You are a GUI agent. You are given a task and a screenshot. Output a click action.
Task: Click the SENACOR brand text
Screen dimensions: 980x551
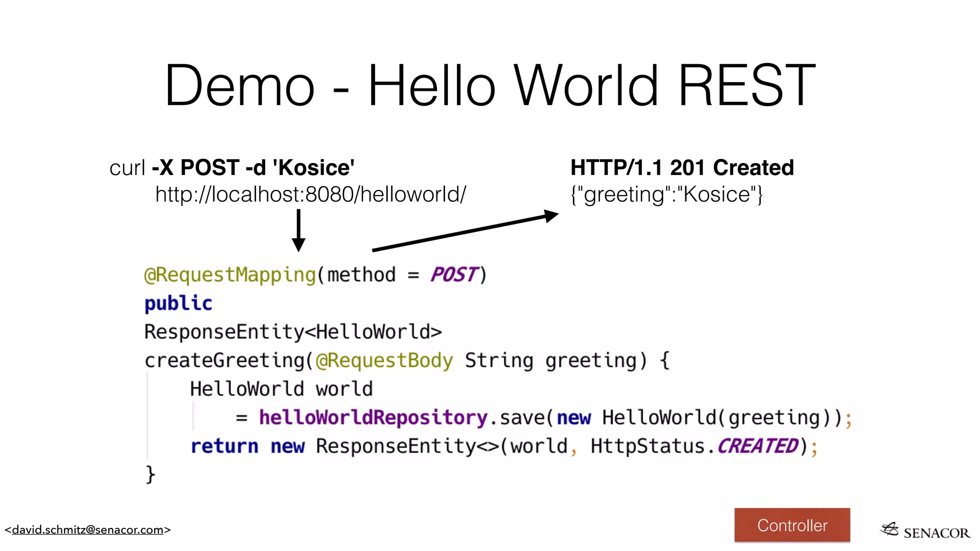(x=936, y=533)
